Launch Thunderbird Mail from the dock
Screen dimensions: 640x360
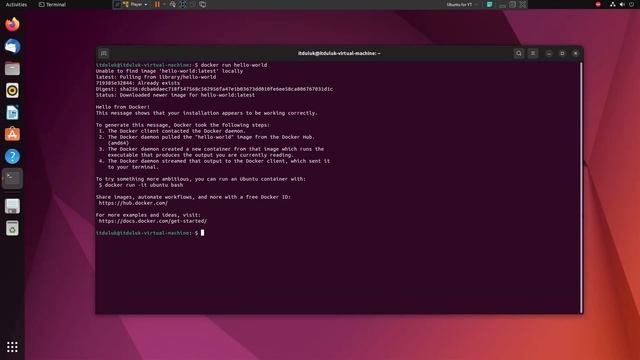[12, 47]
